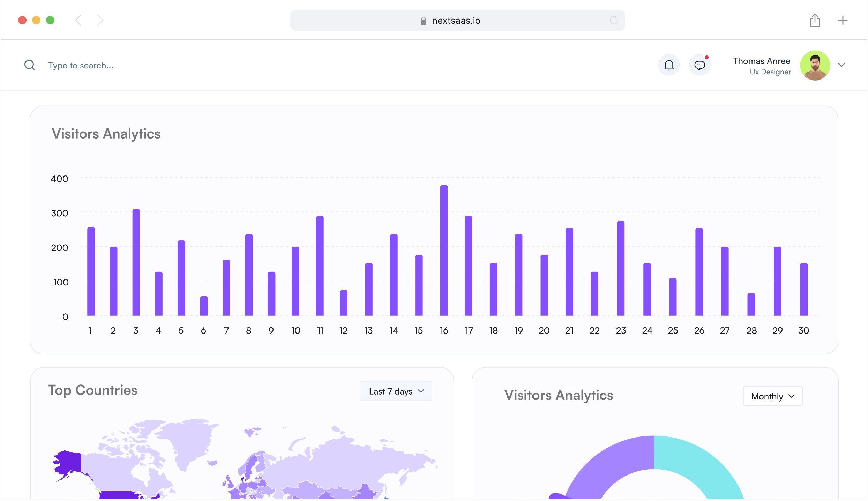Open the Last 7 days dropdown
The height and width of the screenshot is (501, 868).
tap(396, 391)
